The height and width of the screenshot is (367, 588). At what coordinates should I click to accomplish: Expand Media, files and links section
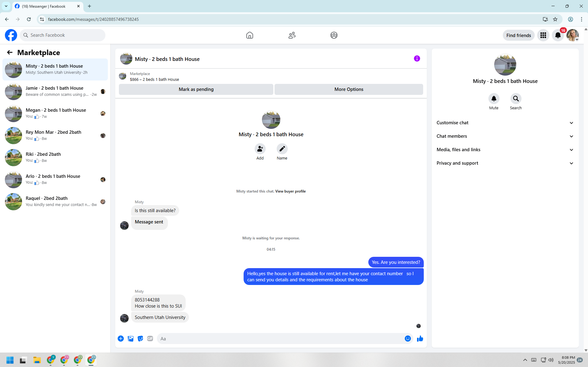505,150
